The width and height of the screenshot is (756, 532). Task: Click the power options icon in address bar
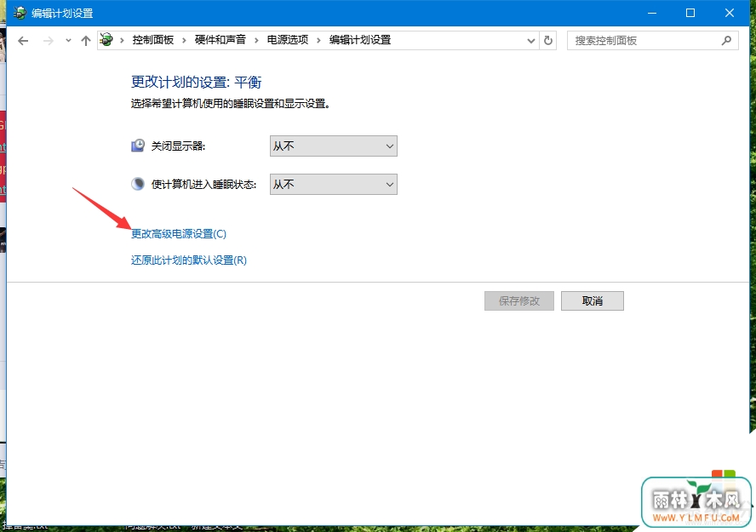(106, 40)
